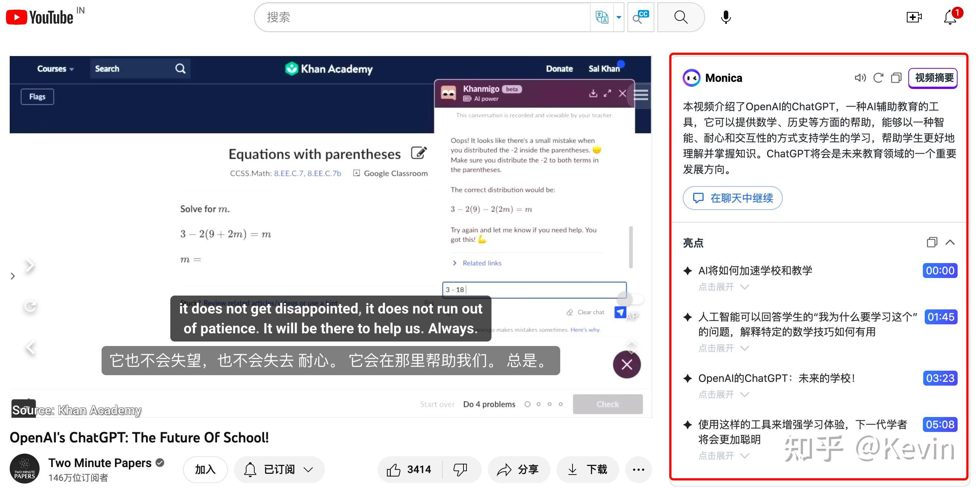Dislike the video with thumbs down
Image resolution: width=980 pixels, height=488 pixels.
tap(460, 470)
